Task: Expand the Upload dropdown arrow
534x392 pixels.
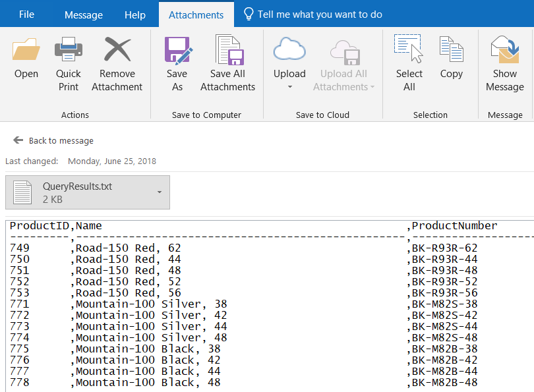Action: (289, 87)
